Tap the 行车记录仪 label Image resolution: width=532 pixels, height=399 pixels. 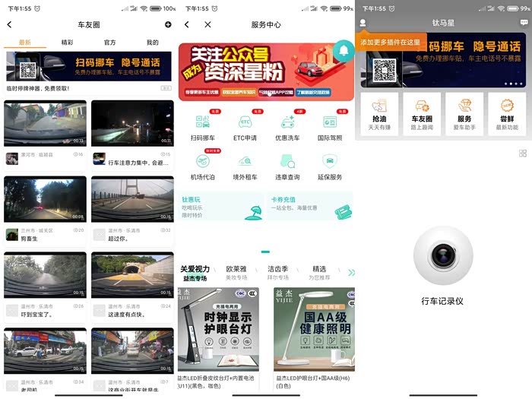point(442,301)
